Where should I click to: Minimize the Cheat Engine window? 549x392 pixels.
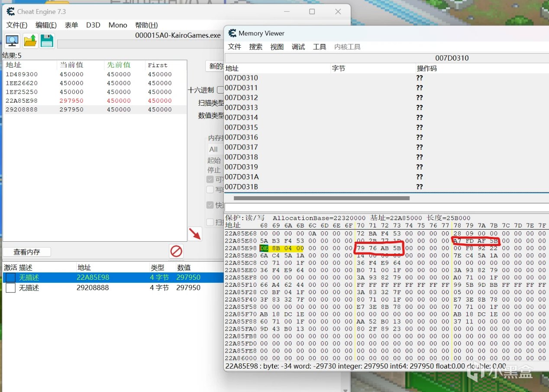click(x=287, y=12)
